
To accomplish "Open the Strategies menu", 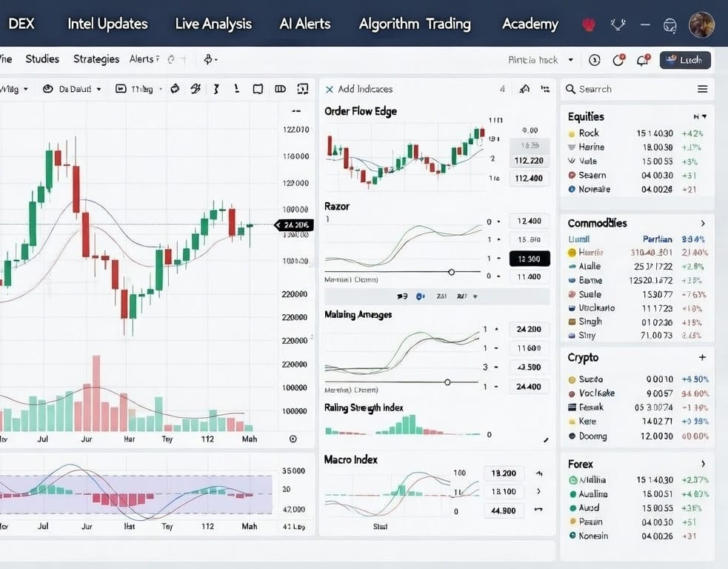I will click(96, 59).
